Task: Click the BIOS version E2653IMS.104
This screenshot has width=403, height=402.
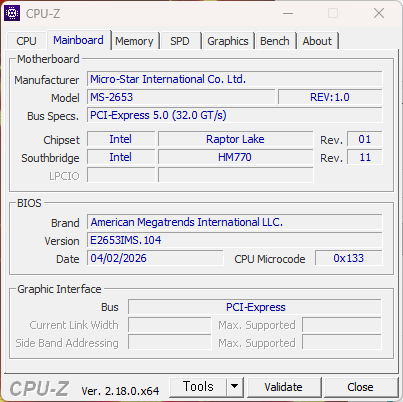Action: pos(235,240)
